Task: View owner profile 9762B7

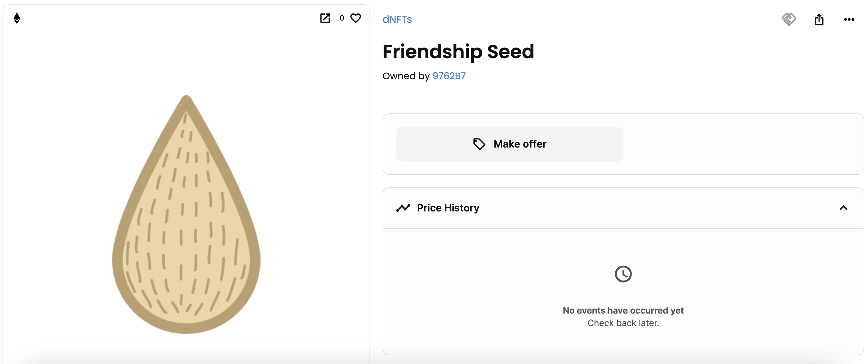Action: point(449,76)
